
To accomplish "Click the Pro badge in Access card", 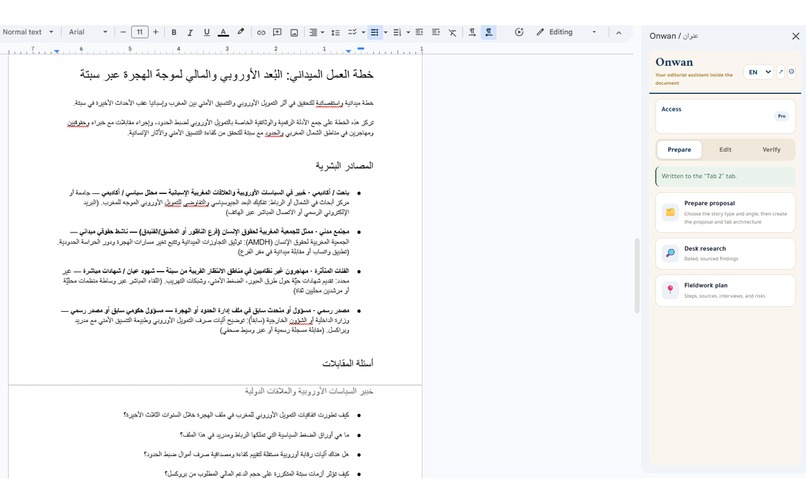I will pos(781,116).
